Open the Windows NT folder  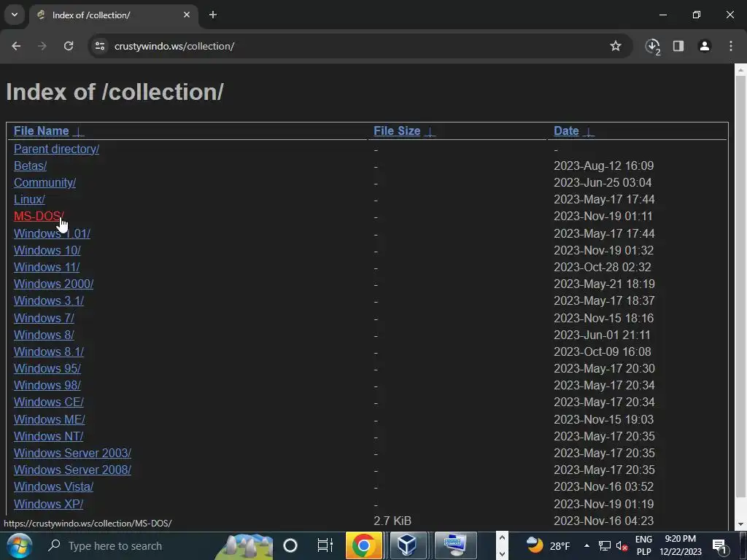(49, 436)
